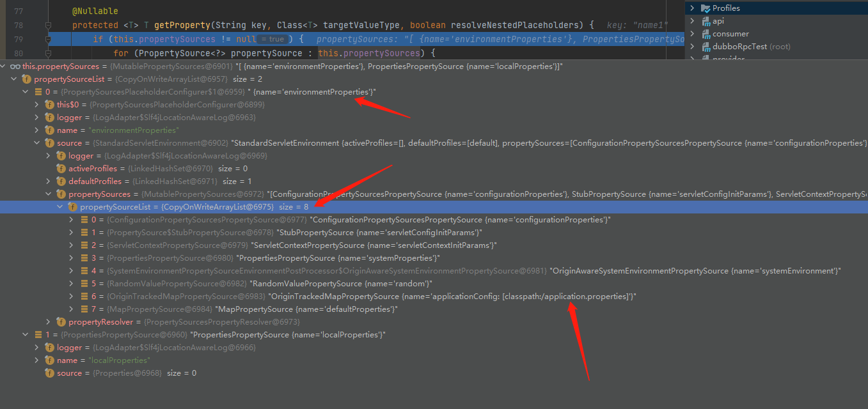The image size is (868, 409).
Task: Expand the consumer Maven module
Action: pyautogui.click(x=692, y=34)
